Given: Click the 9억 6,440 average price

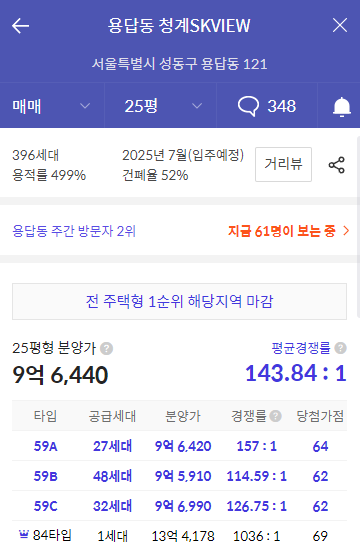Looking at the screenshot, I should [x=60, y=375].
